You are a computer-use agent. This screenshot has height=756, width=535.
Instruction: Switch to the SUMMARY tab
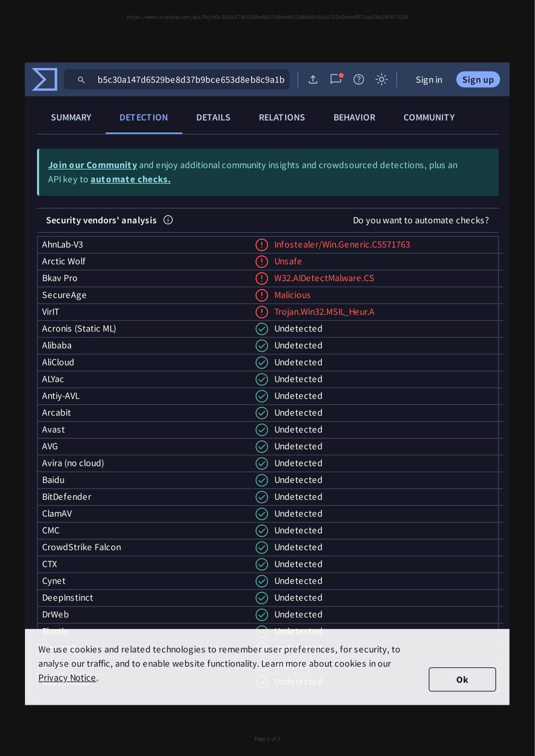point(71,118)
